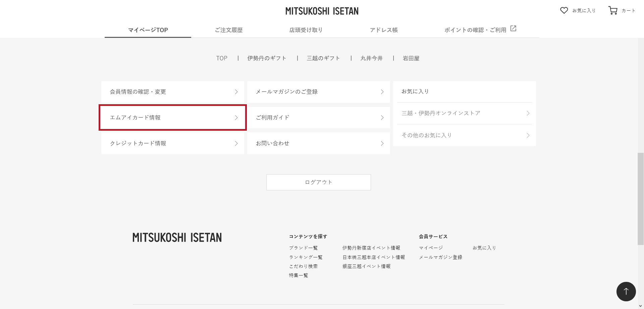
Task: Open footer link 銀座三越イベント情報
Action: click(366, 266)
